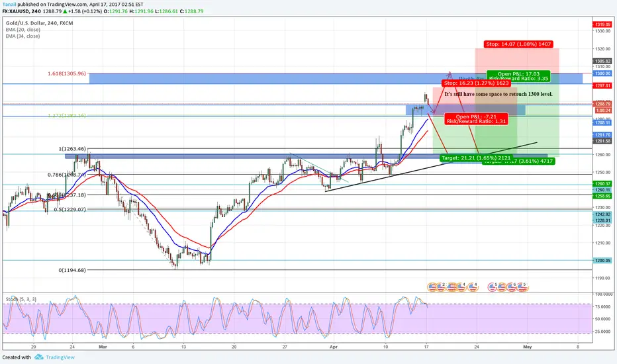The width and height of the screenshot is (617, 364).
Task: Click the TradingView cloud logo icon
Action: click(38, 357)
